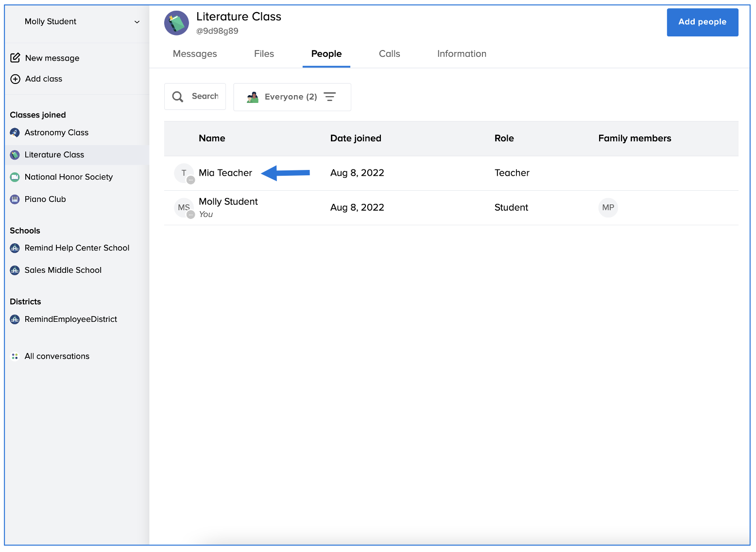
Task: Switch to the Messages tab
Action: pos(195,54)
